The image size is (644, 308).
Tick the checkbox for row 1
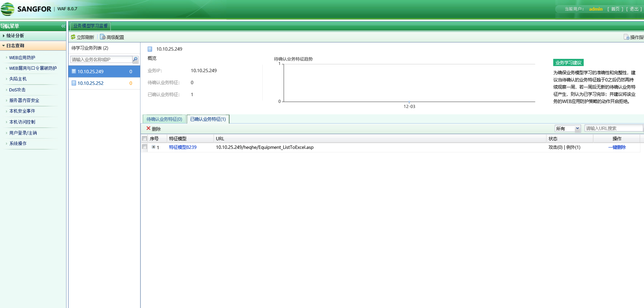(145, 147)
